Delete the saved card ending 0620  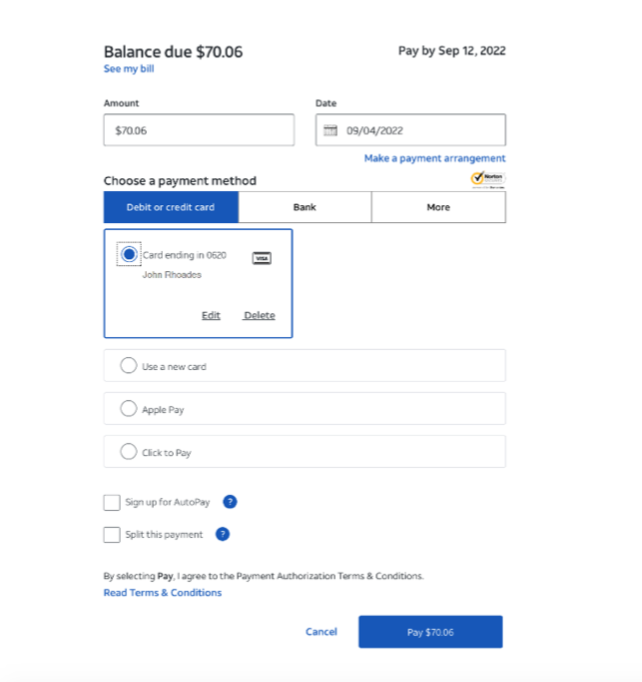(x=259, y=315)
